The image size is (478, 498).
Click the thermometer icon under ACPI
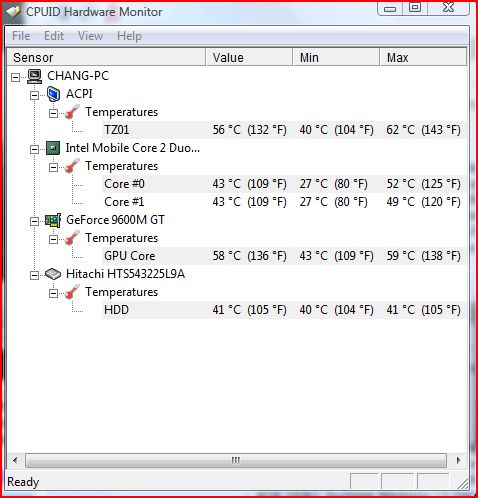pos(72,112)
